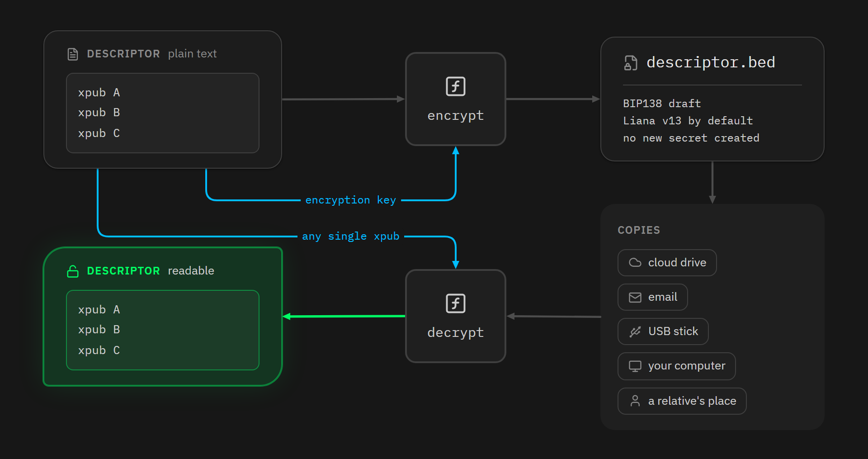
Task: Choose the your computer chip
Action: (x=676, y=366)
